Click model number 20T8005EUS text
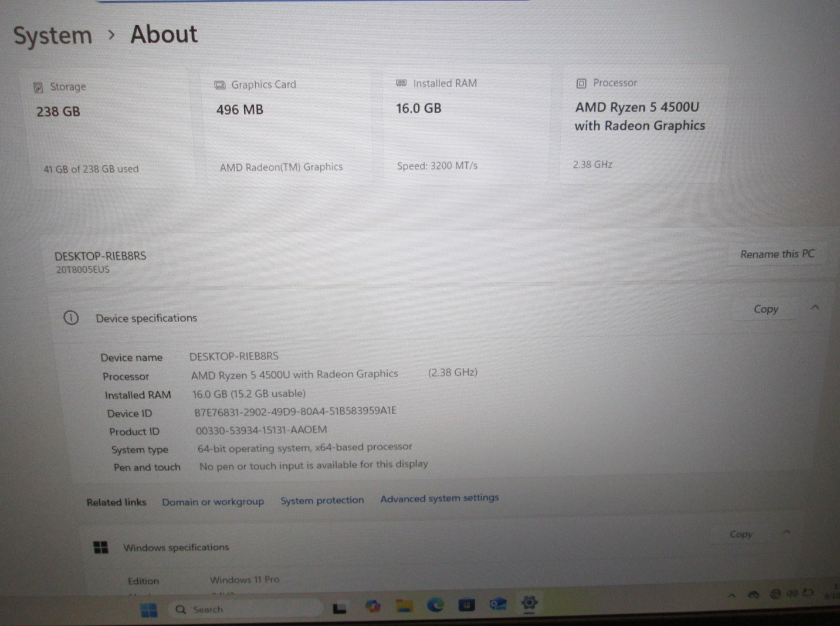The height and width of the screenshot is (626, 840). coord(83,270)
